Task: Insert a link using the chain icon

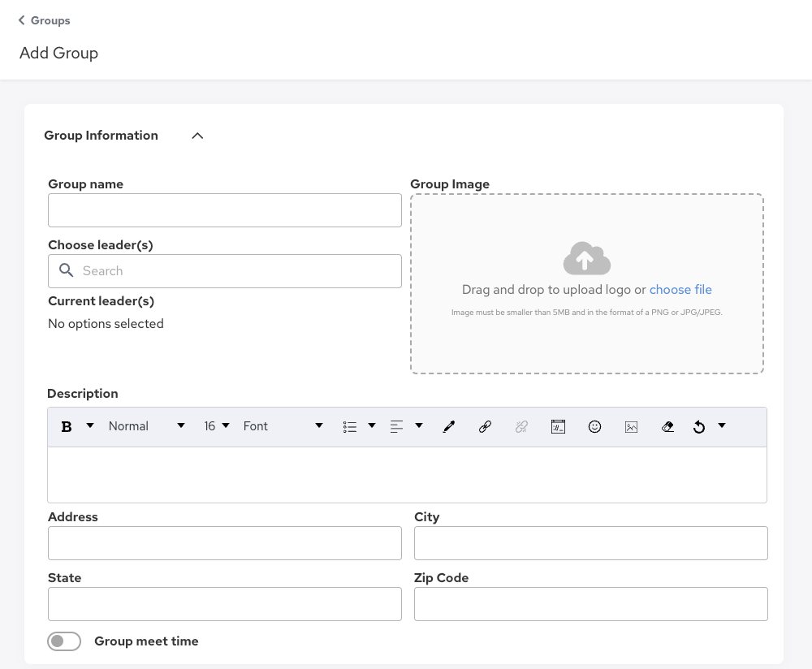Action: (485, 426)
